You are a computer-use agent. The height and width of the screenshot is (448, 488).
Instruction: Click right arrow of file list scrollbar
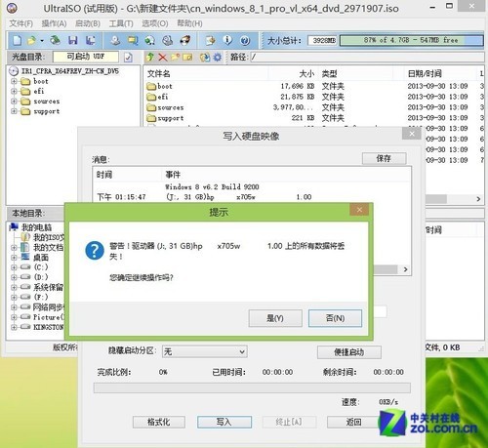pos(478,199)
